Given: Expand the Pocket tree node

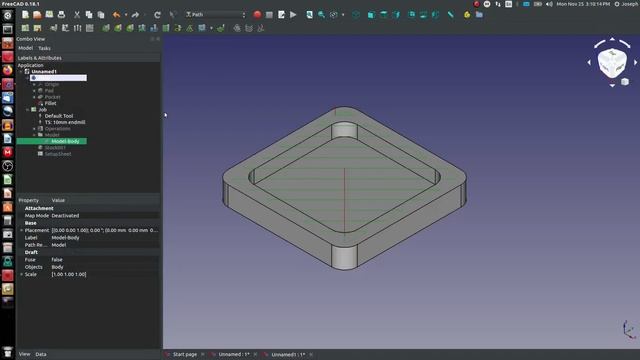Looking at the screenshot, I should point(34,97).
